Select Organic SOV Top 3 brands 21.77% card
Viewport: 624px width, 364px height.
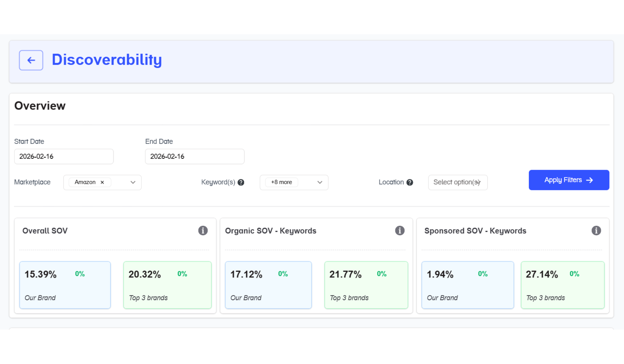coord(366,285)
